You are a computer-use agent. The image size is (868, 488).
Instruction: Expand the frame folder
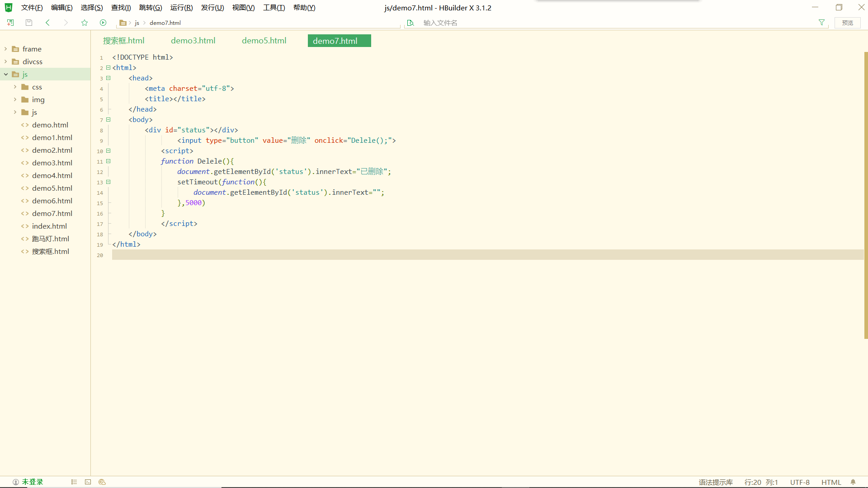(5, 49)
